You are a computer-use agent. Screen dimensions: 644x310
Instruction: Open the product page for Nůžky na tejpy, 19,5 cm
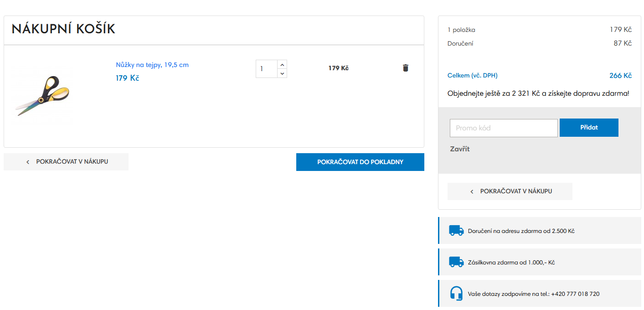tap(152, 65)
